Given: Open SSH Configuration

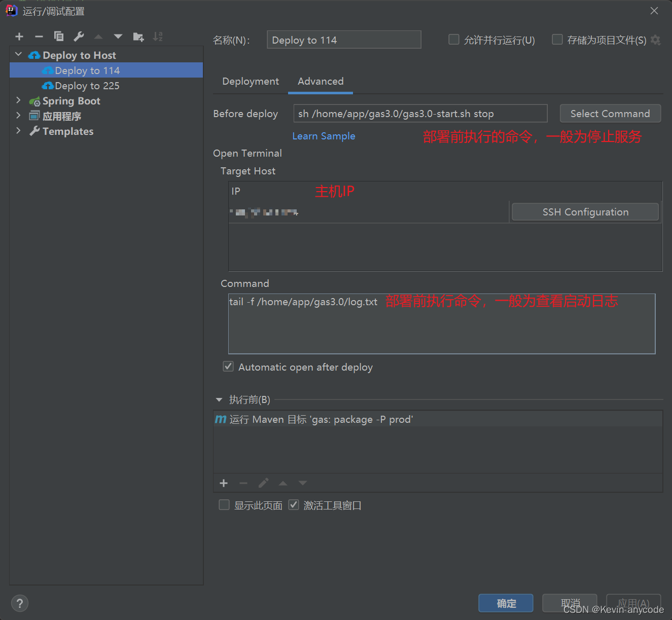Looking at the screenshot, I should tap(585, 212).
